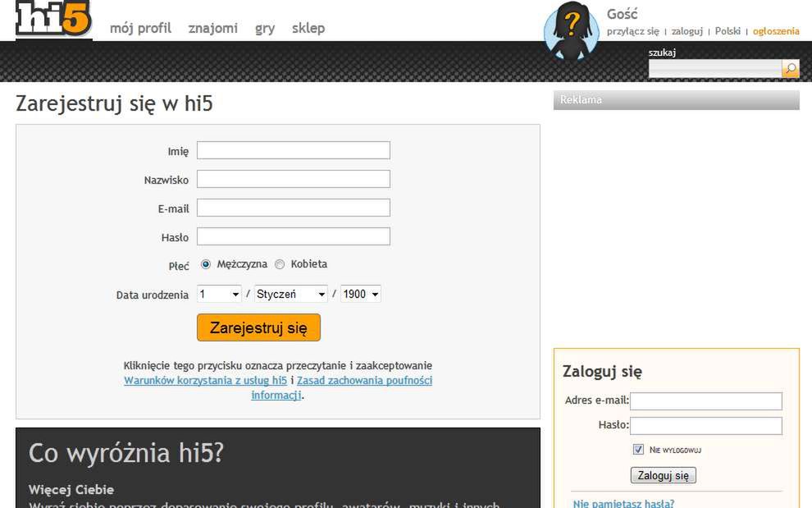The height and width of the screenshot is (508, 812).
Task: Click the Więcej Ciebie subheading
Action: tap(71, 489)
